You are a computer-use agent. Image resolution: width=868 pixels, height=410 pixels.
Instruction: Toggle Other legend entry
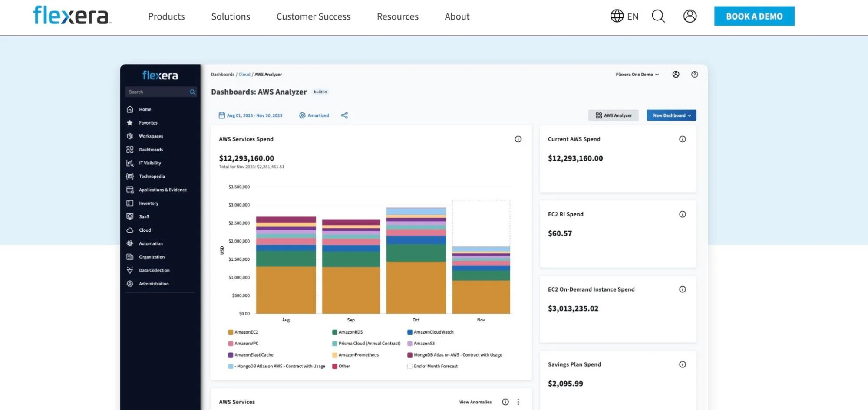[341, 366]
